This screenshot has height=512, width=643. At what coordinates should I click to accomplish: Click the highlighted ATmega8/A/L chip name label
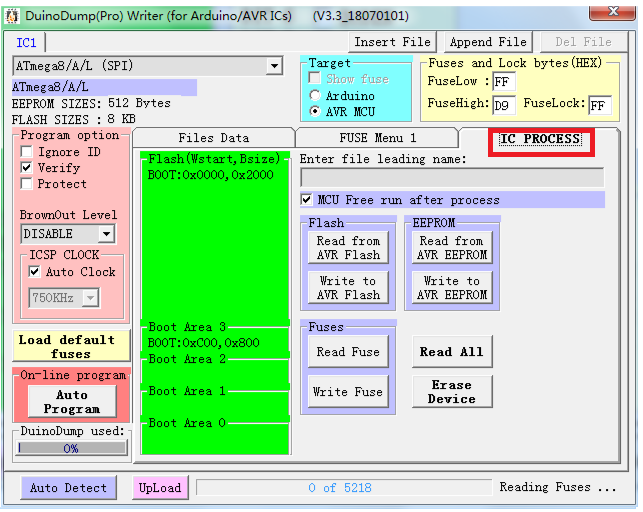tap(105, 87)
